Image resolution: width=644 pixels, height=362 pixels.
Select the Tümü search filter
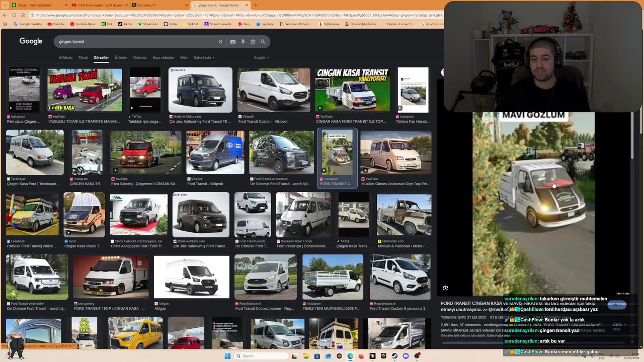[83, 58]
